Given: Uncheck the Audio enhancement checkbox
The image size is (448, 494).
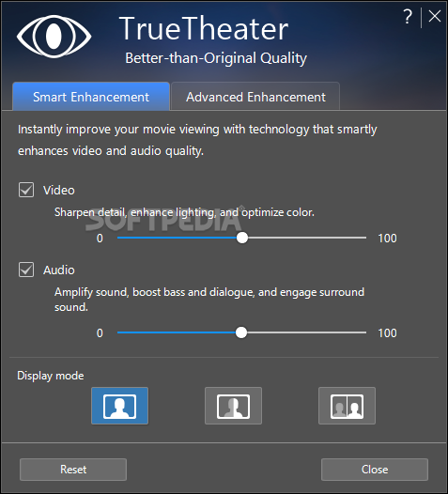Looking at the screenshot, I should point(26,270).
